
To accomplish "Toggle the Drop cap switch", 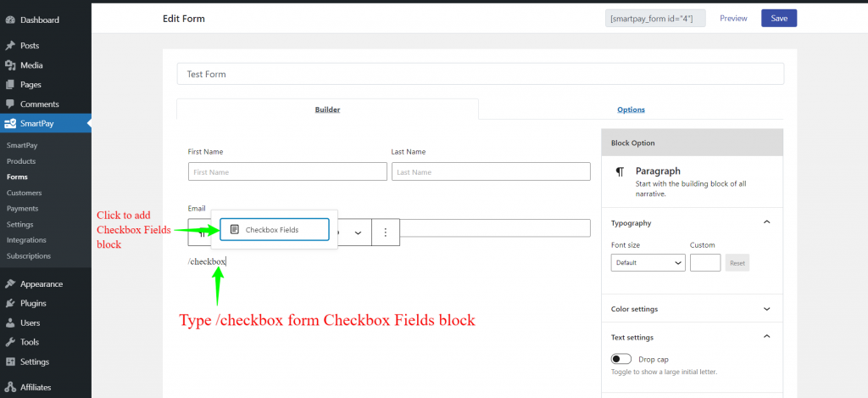I will 621,359.
